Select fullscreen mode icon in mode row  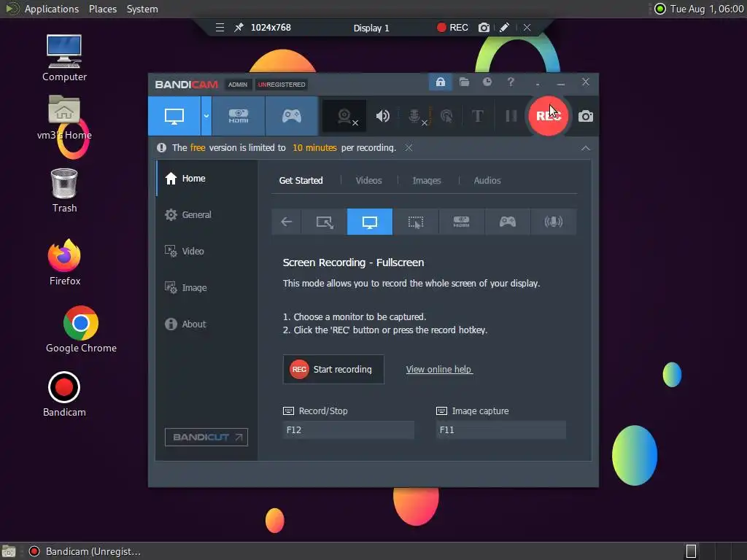tap(370, 222)
